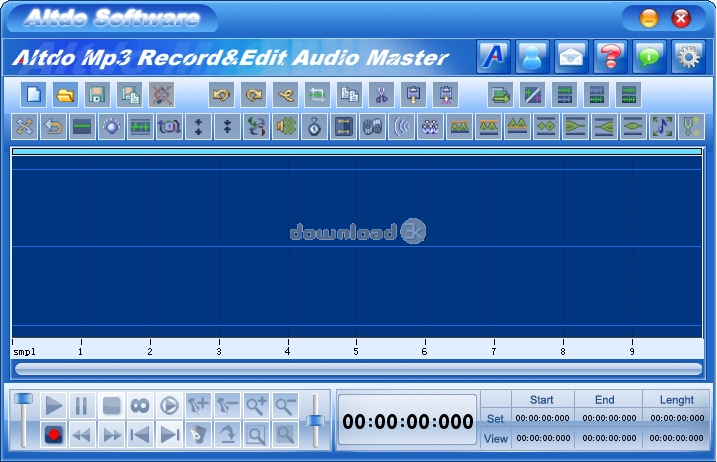Click the fast-forward double-arrow button
This screenshot has height=462, width=717.
pos(111,435)
